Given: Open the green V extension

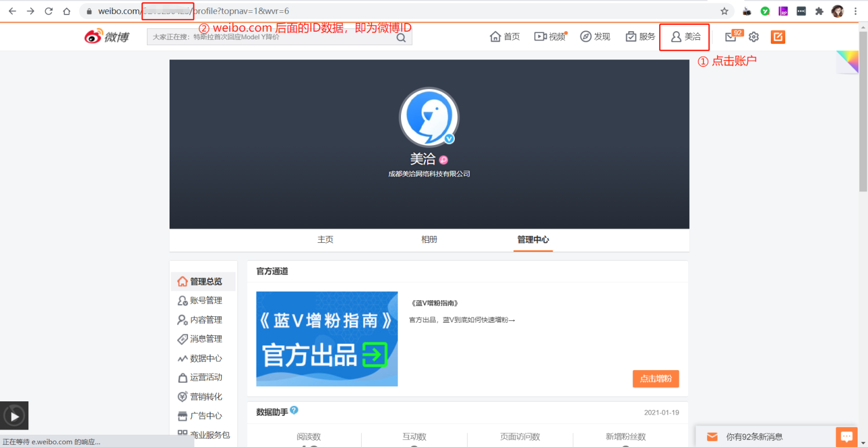Looking at the screenshot, I should (x=765, y=11).
